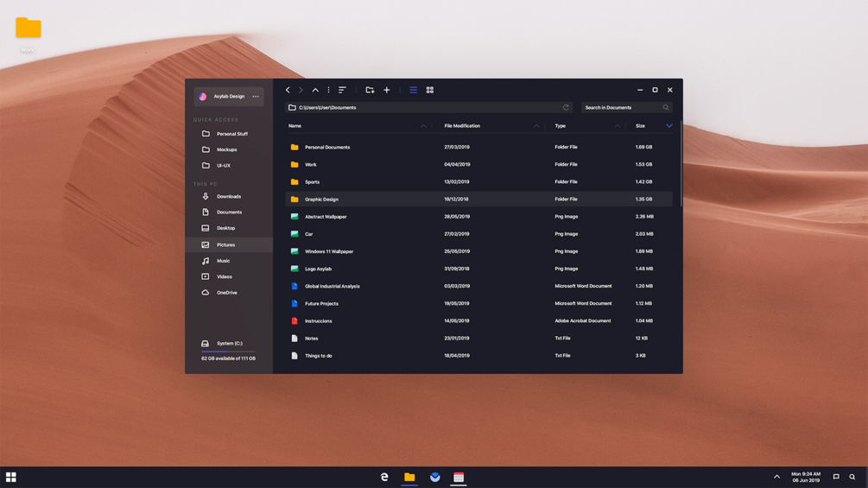This screenshot has height=488, width=868.
Task: Select the Personal Documents folder row
Action: click(x=478, y=147)
